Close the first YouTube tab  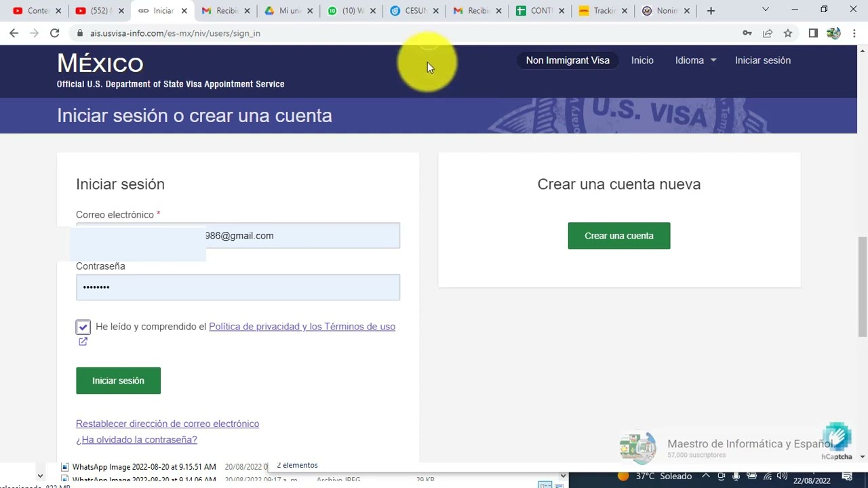tap(58, 11)
